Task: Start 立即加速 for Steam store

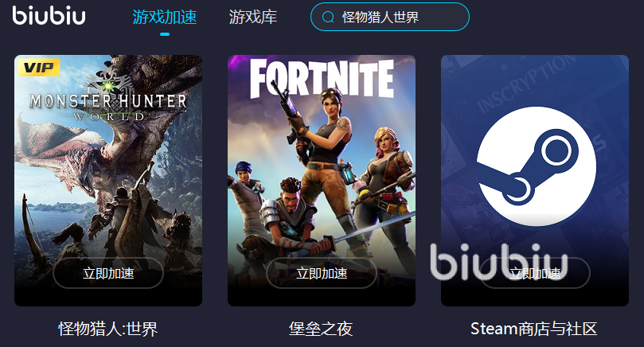Action: [x=535, y=273]
